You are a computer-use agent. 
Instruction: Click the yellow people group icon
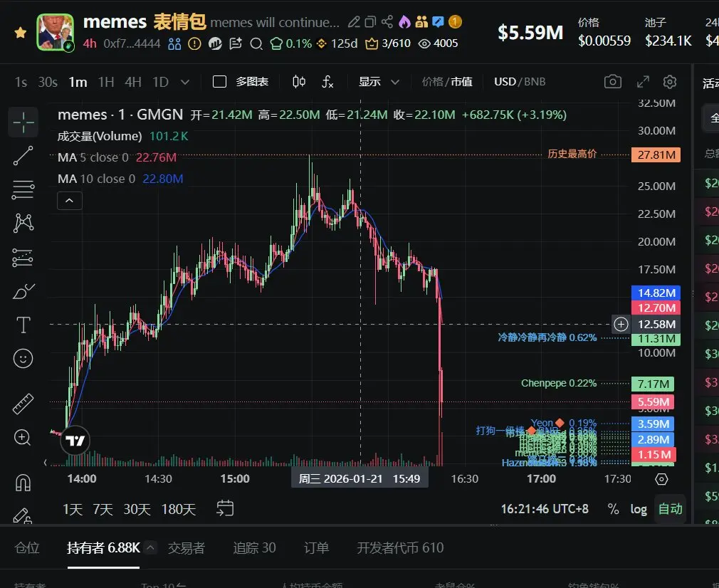point(421,22)
